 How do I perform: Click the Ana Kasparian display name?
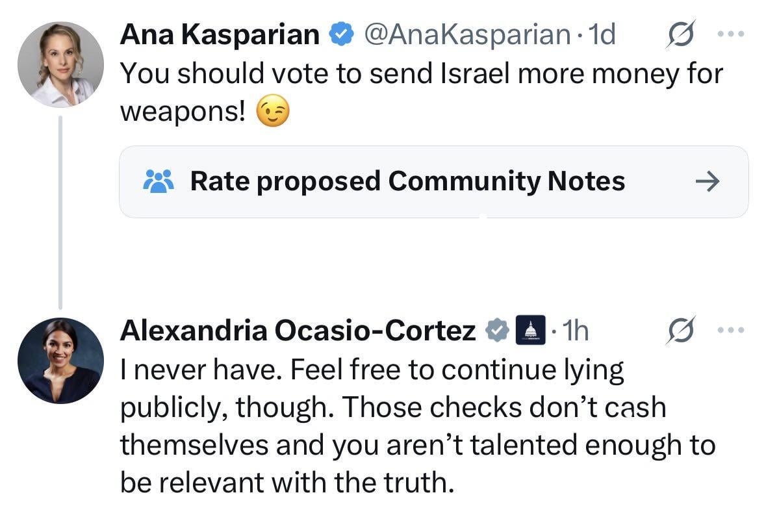220,34
